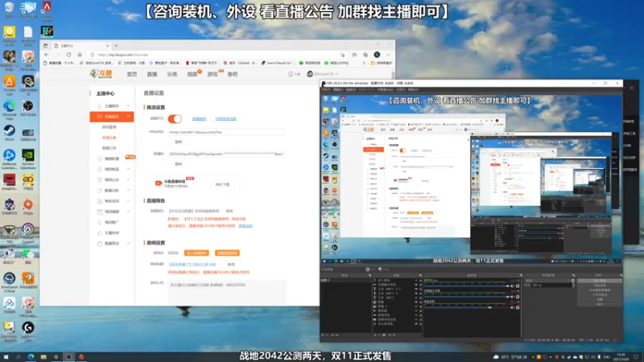This screenshot has height=362, width=644.
Task: Toggle visibility of the first OBS source row
Action: pyautogui.click(x=416, y=280)
